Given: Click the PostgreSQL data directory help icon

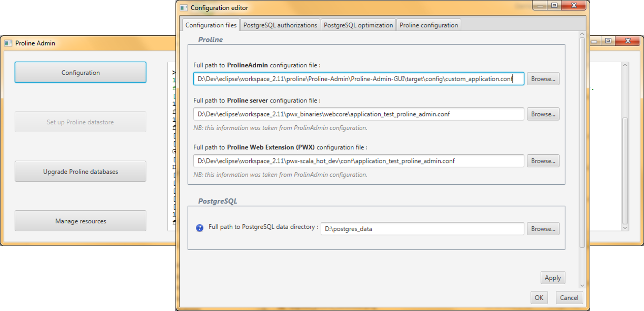Looking at the screenshot, I should pos(199,228).
